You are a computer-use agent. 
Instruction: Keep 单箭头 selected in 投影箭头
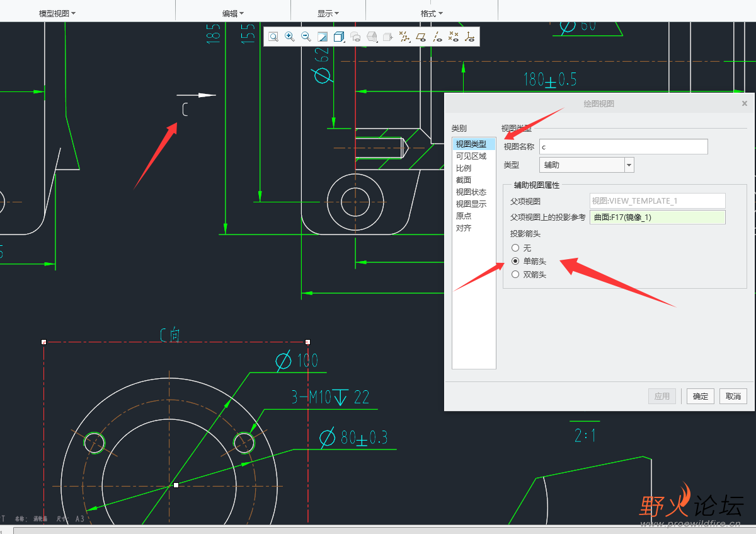click(515, 261)
